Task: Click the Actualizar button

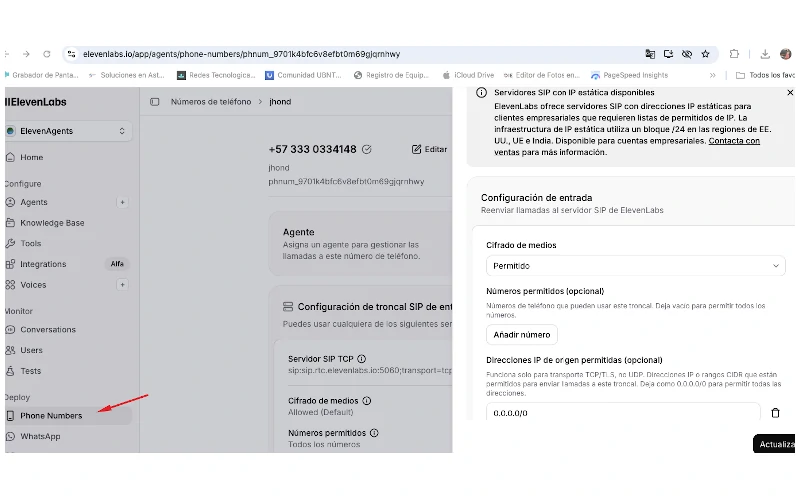Action: coord(774,444)
